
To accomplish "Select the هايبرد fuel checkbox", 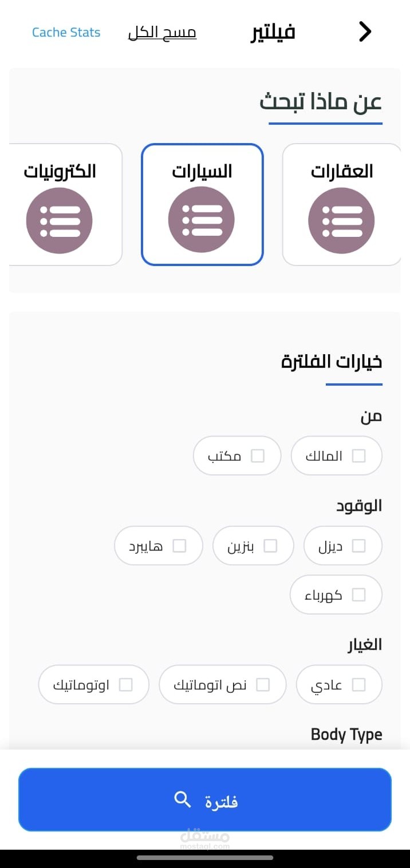I will tap(179, 546).
